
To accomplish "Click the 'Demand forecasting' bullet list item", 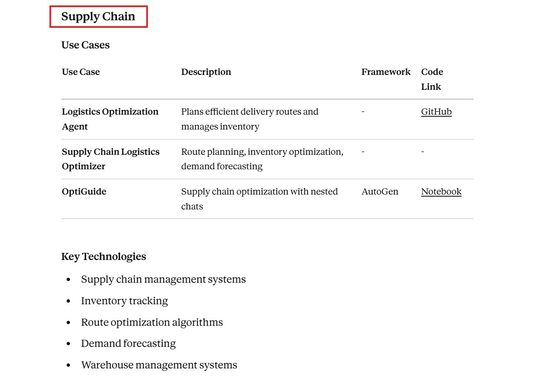I will (x=128, y=344).
